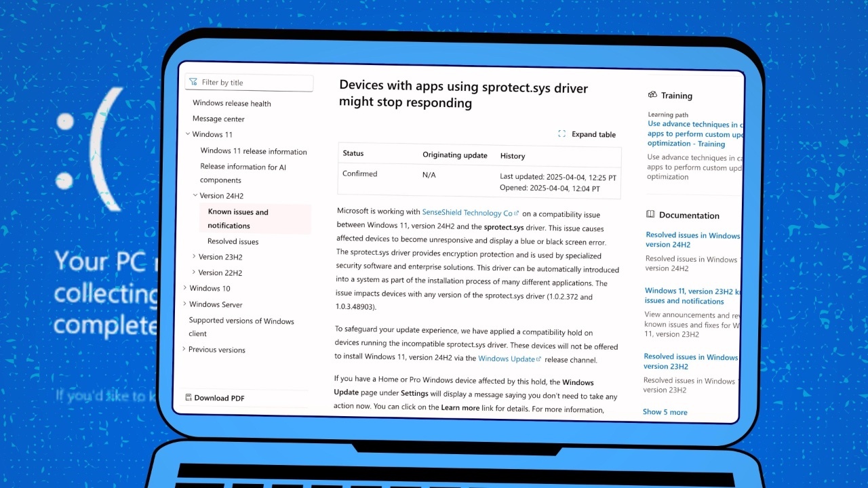Collapse the Windows 11 tree node
This screenshot has height=488, width=868.
188,134
